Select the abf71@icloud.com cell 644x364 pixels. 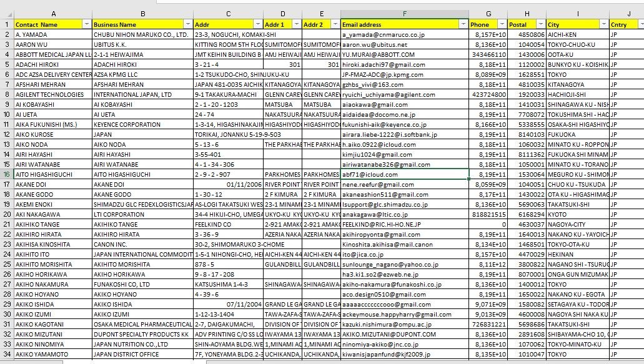[405, 174]
